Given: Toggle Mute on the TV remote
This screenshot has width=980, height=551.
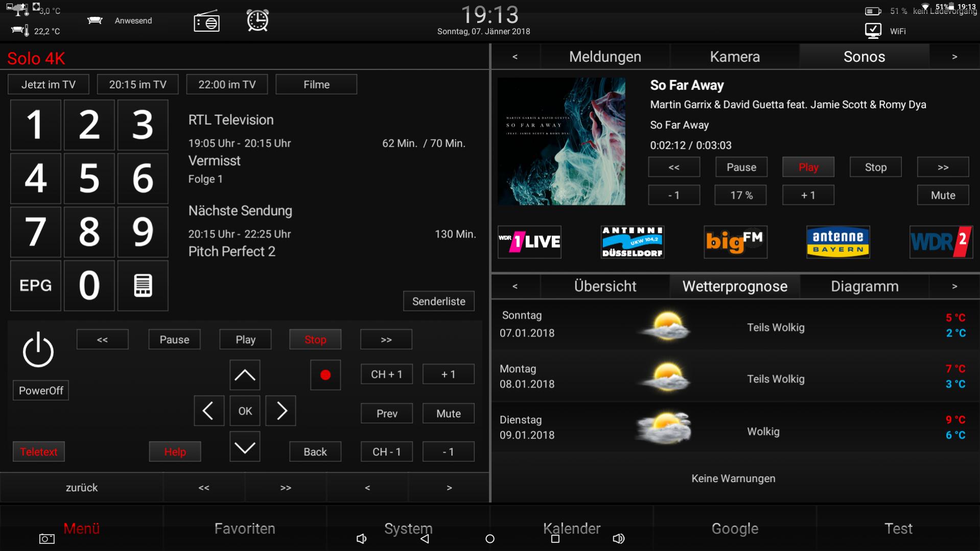Looking at the screenshot, I should (448, 414).
